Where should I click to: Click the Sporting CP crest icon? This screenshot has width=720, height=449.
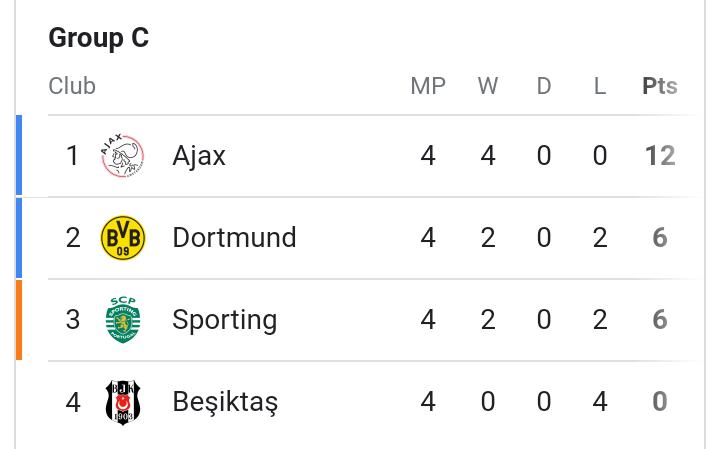tap(123, 320)
